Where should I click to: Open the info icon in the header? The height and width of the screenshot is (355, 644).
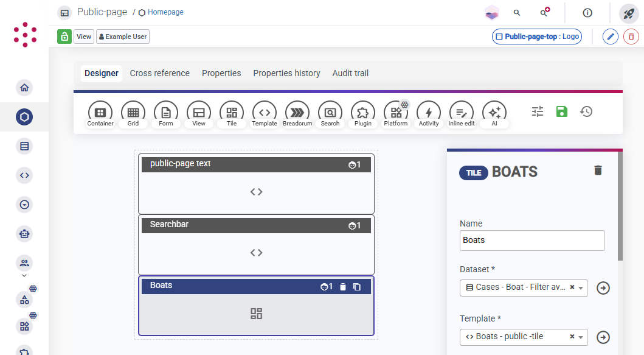tap(587, 13)
